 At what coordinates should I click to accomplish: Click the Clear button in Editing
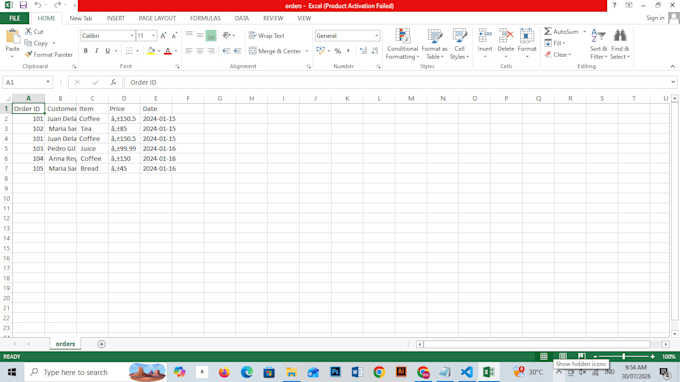[559, 55]
